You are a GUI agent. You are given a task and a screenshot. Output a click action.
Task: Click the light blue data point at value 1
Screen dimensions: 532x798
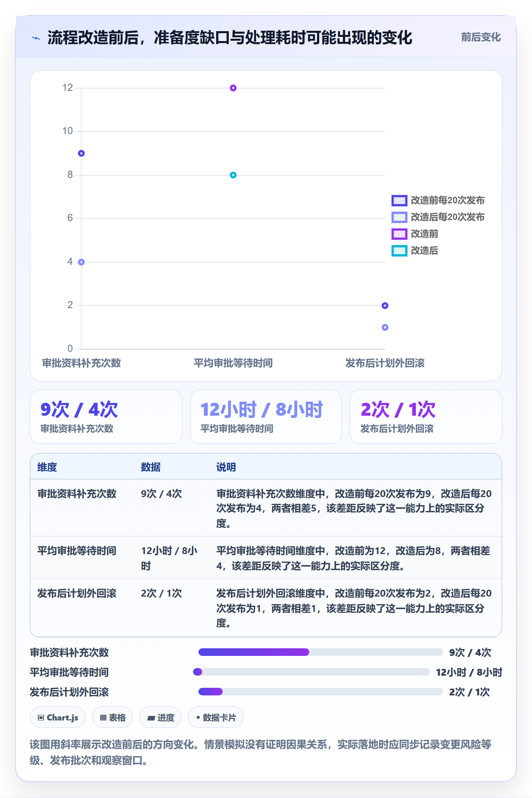tap(385, 327)
